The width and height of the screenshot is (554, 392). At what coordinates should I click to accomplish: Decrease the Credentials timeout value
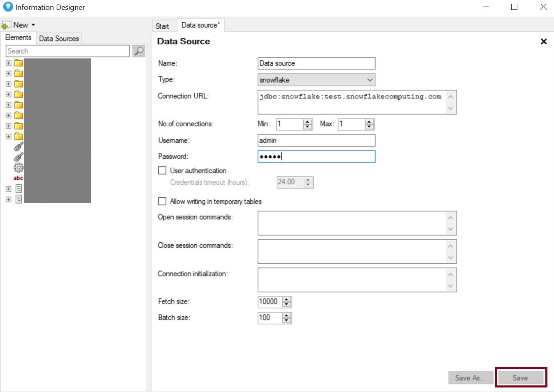click(x=308, y=185)
